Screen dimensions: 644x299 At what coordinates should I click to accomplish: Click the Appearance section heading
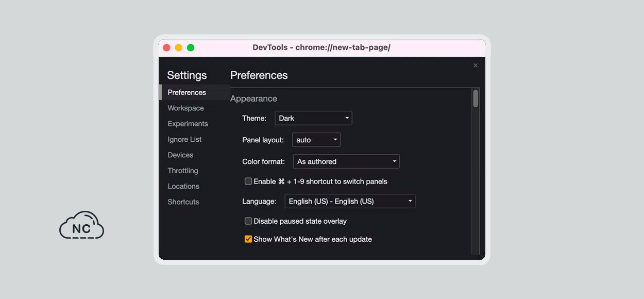tap(253, 98)
